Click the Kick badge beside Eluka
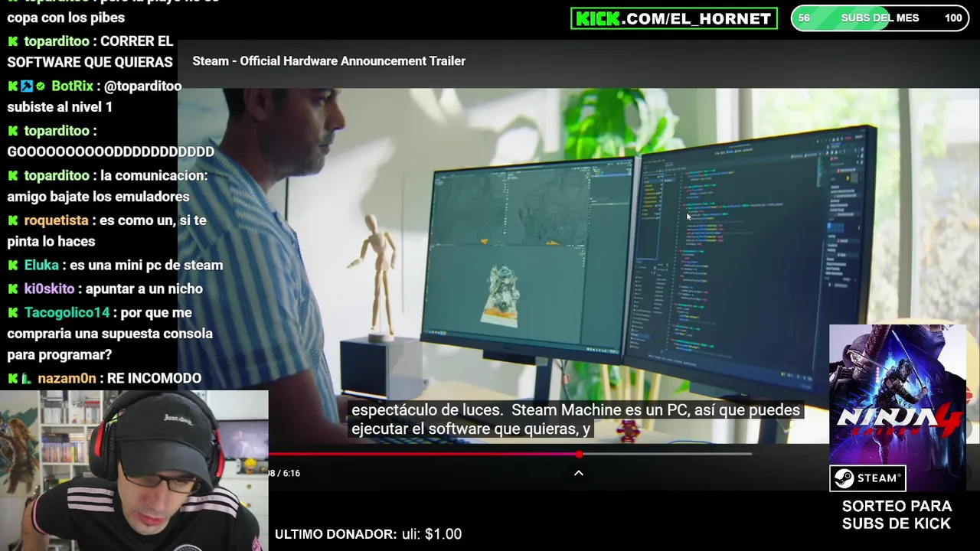Screen dimensions: 980x551 (13, 266)
